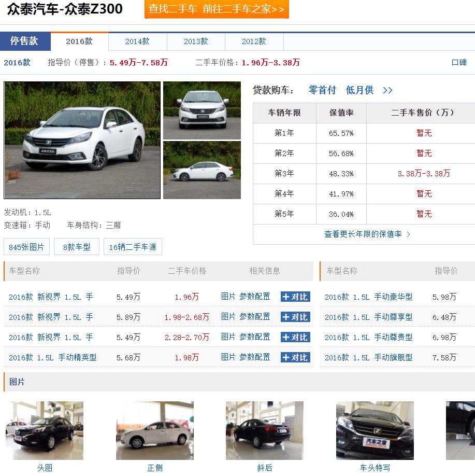Click 查看更长年限的保值率 disclosure link
Image resolution: width=475 pixels, height=476 pixels.
coord(363,234)
